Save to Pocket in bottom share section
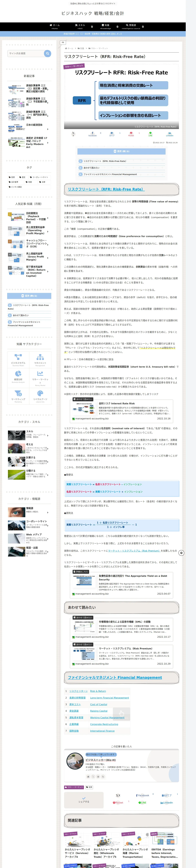Viewport: 196px width, 868px height. pyautogui.click(x=118, y=803)
